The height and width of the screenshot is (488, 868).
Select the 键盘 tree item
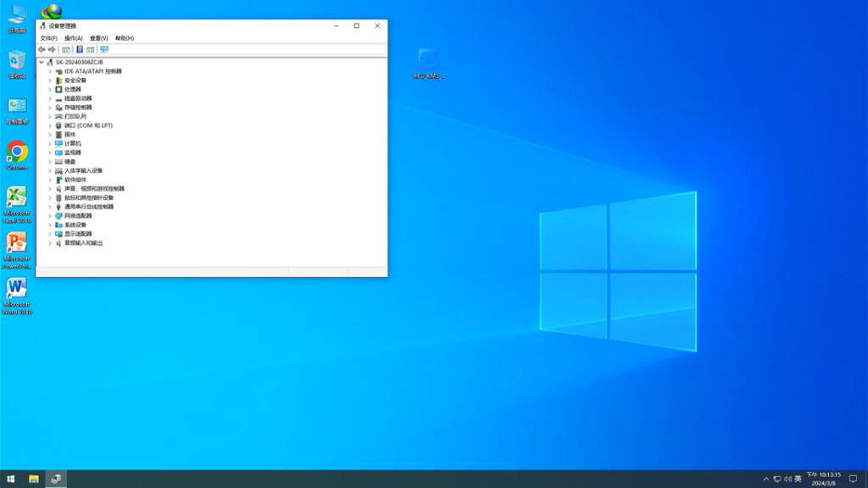coord(70,162)
